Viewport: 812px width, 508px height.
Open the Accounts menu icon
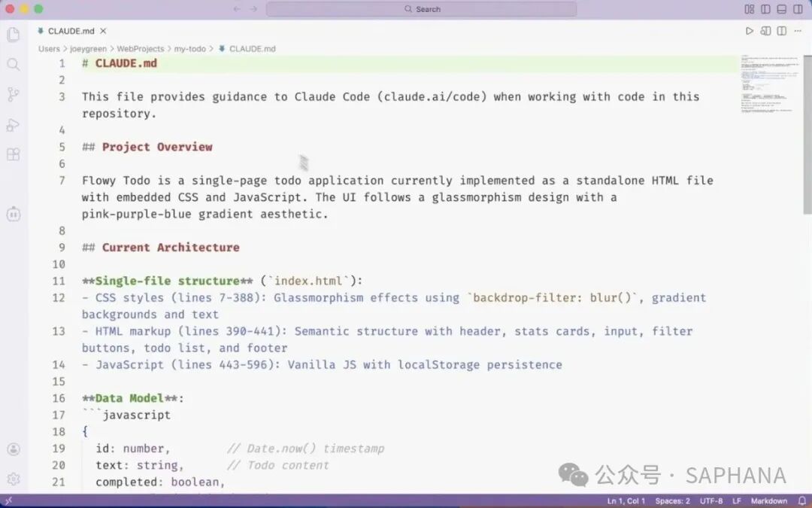click(x=14, y=449)
